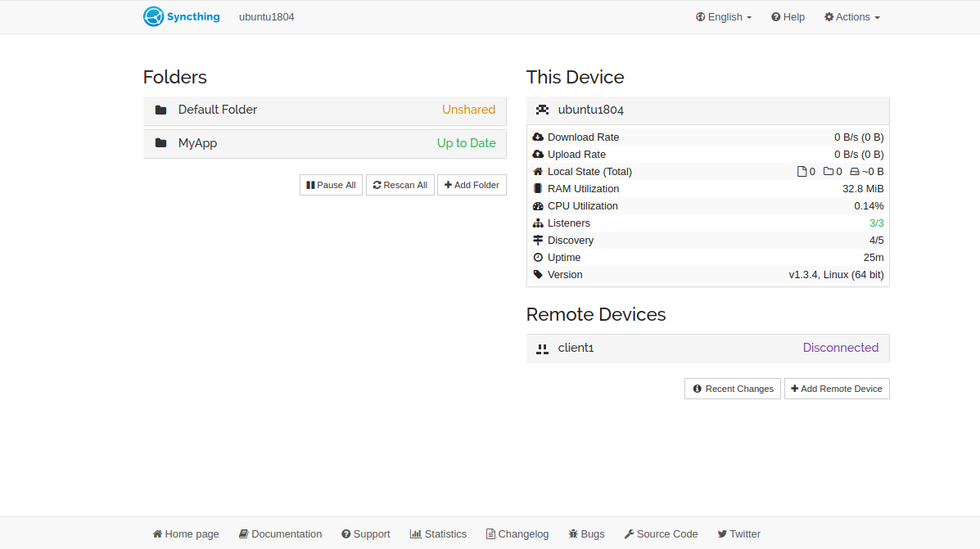Add a remote device
The image size is (980, 549).
837,389
